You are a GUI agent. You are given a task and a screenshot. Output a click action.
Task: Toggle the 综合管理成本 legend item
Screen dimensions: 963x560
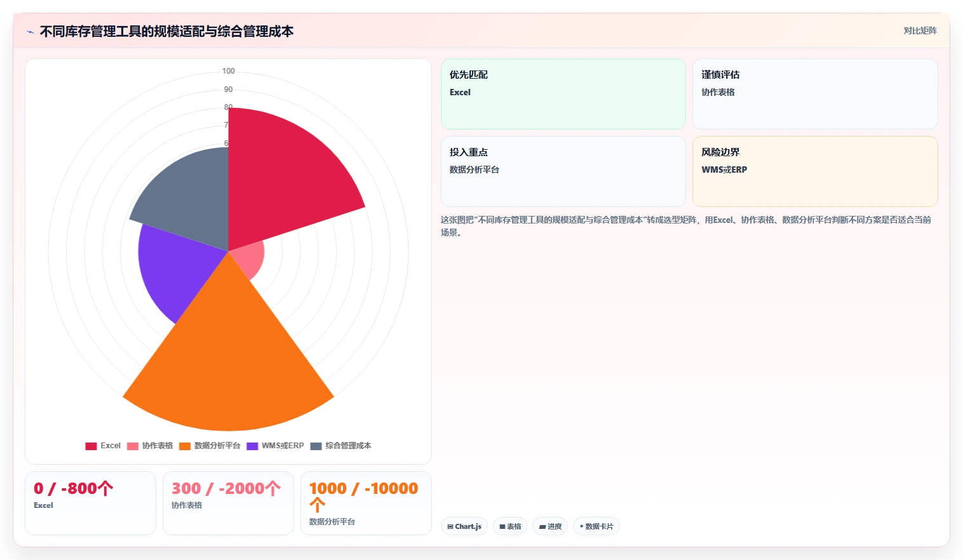coord(340,446)
